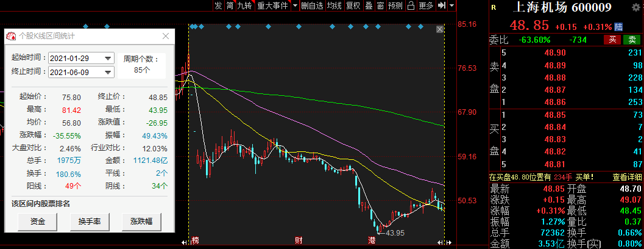644x249 pixels.
Task: Expand the dropdown next to 重大事件
Action: coord(295,5)
